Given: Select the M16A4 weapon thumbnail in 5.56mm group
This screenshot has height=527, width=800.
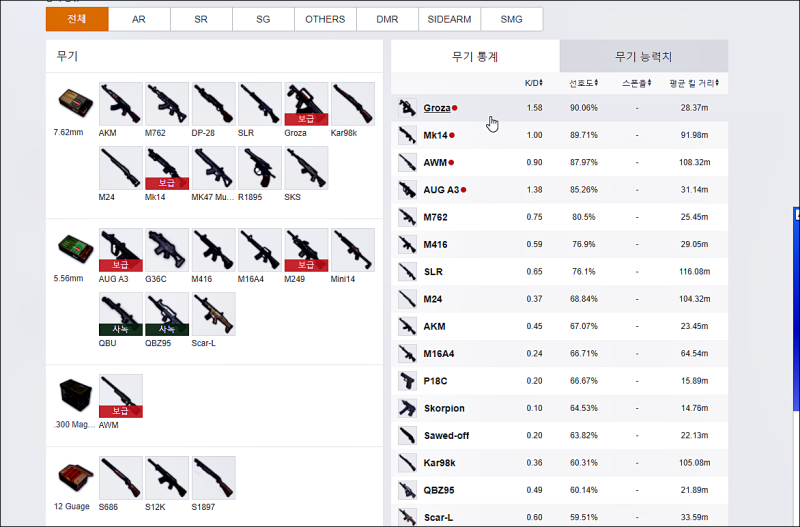Looking at the screenshot, I should (260, 249).
